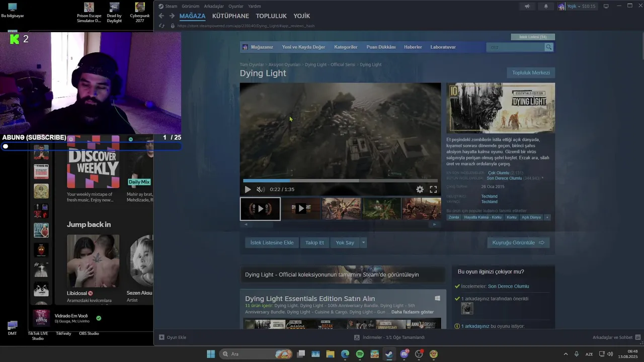The image size is (644, 362).
Task: Open the video player settings gear
Action: click(x=420, y=190)
